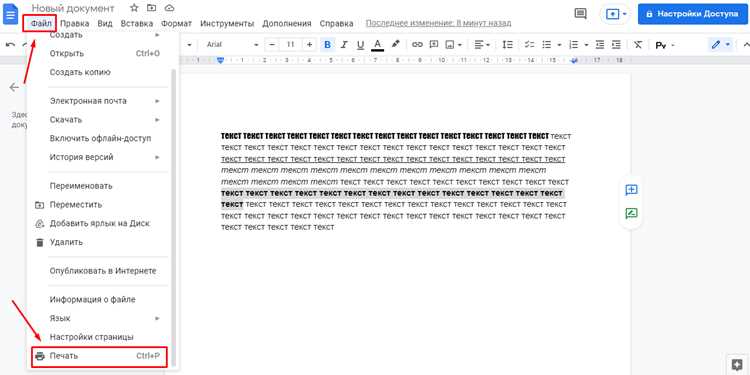Open the text color picker

(x=377, y=44)
